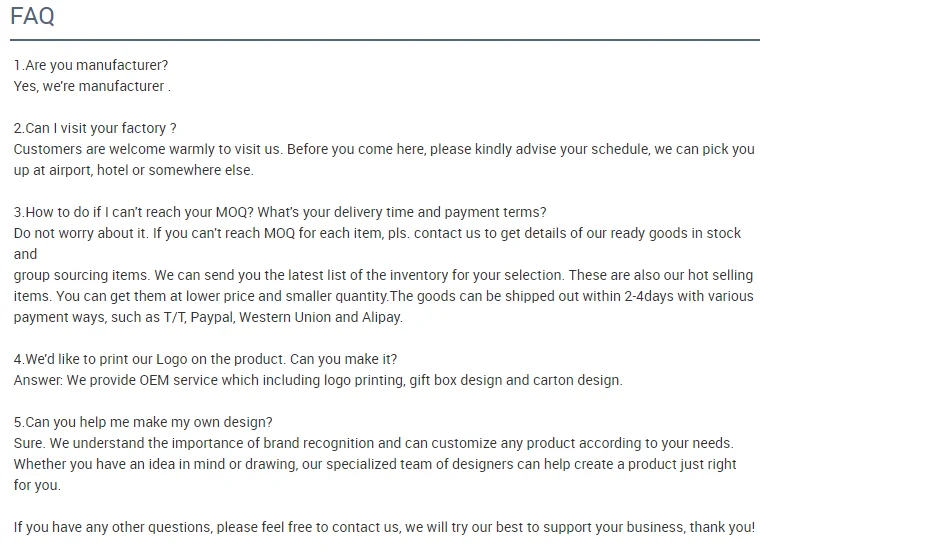Click the line starting "Do not worry about it"
The width and height of the screenshot is (948, 552).
pos(377,233)
